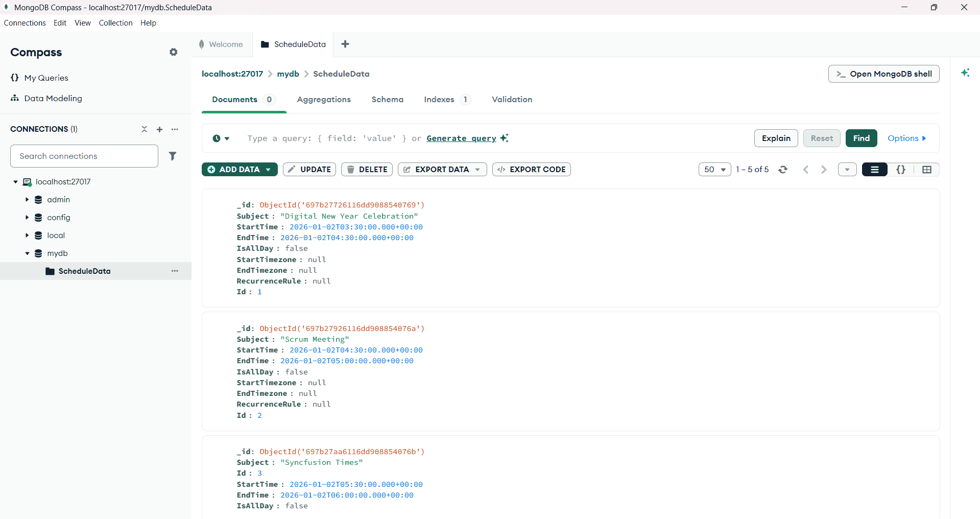Image resolution: width=980 pixels, height=519 pixels.
Task: Switch to table view icon
Action: tap(927, 169)
